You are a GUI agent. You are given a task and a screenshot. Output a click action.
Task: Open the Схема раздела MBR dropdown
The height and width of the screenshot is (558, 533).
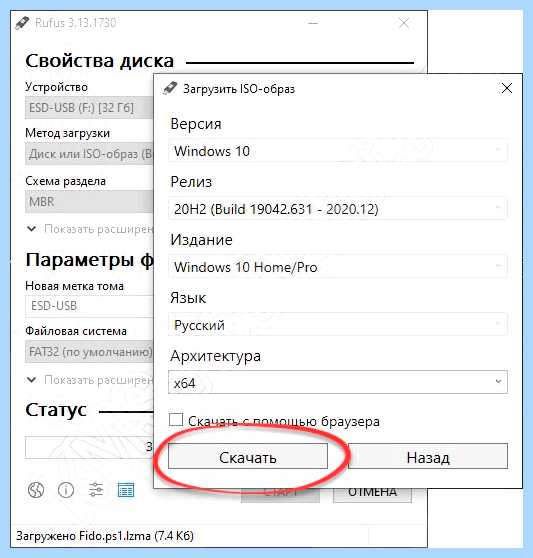(x=89, y=201)
